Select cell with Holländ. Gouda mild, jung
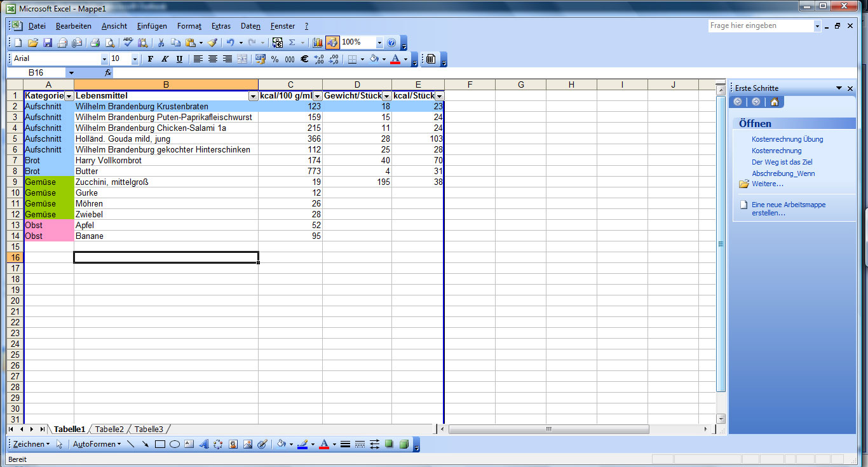Image resolution: width=868 pixels, height=467 pixels. (166, 139)
